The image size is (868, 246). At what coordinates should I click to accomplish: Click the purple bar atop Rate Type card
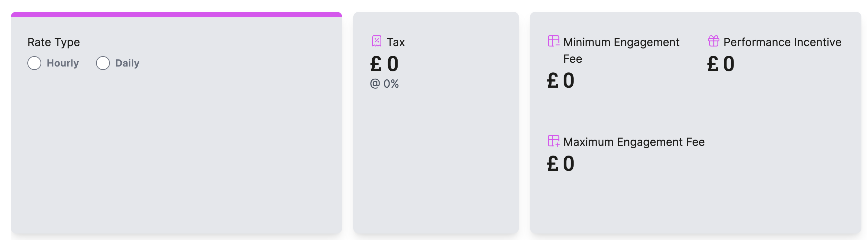coord(176,15)
